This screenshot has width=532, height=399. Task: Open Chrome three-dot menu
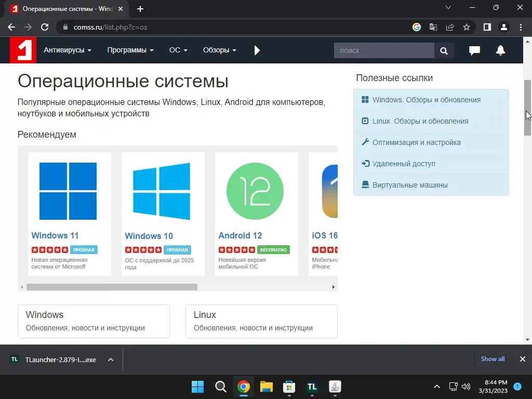[521, 27]
